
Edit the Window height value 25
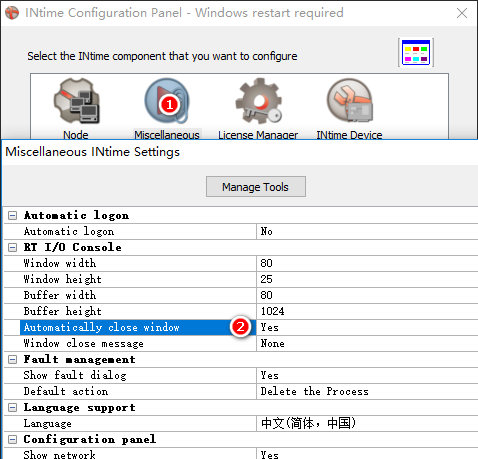(367, 280)
